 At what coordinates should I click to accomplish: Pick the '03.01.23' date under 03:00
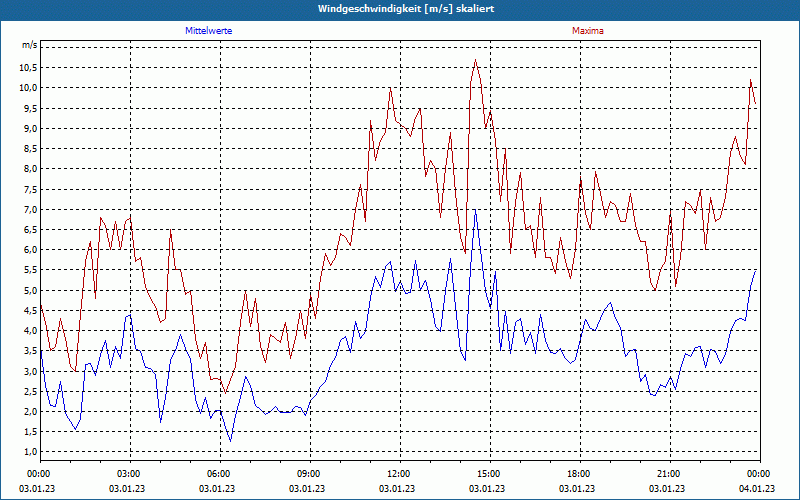(127, 489)
